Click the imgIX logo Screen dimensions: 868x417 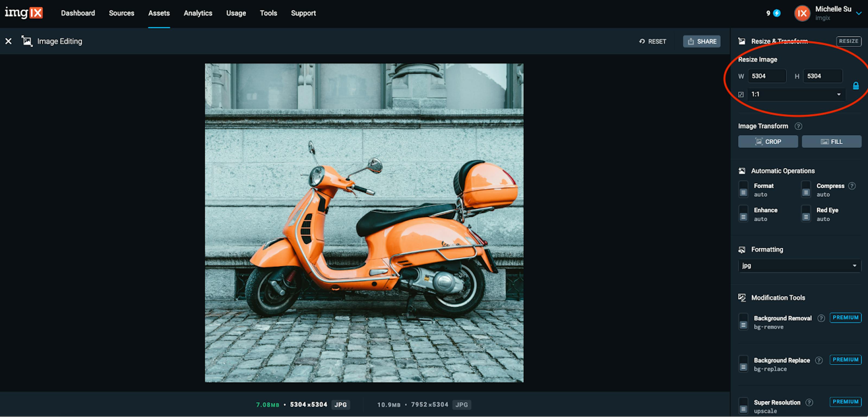pyautogui.click(x=24, y=13)
